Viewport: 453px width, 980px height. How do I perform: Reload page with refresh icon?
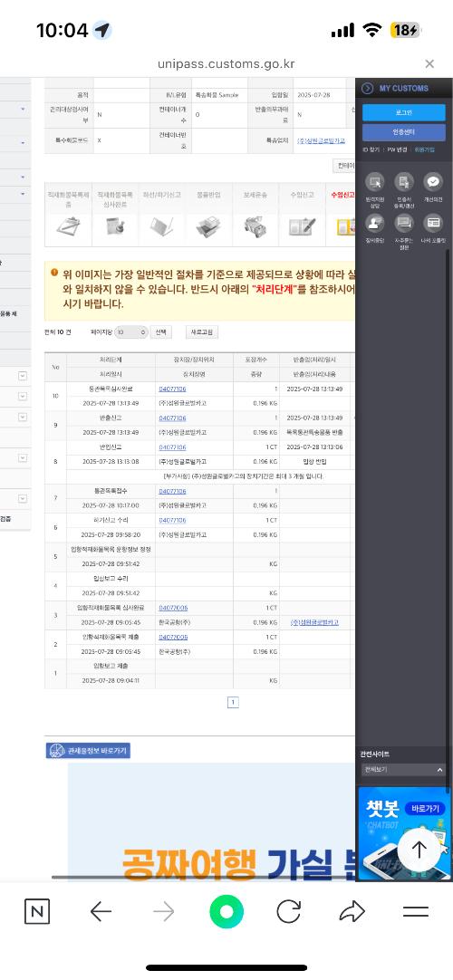[x=289, y=912]
